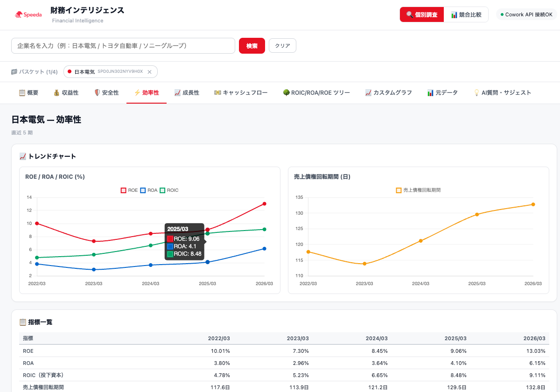Open the 元データ tab

442,93
